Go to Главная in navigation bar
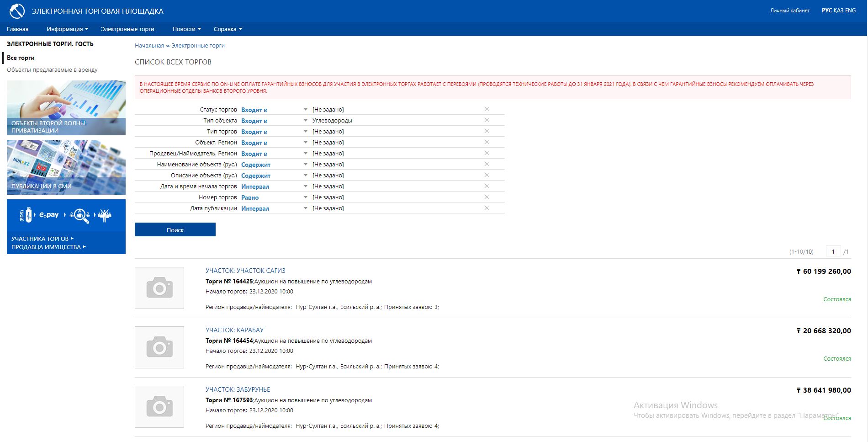 [x=17, y=29]
